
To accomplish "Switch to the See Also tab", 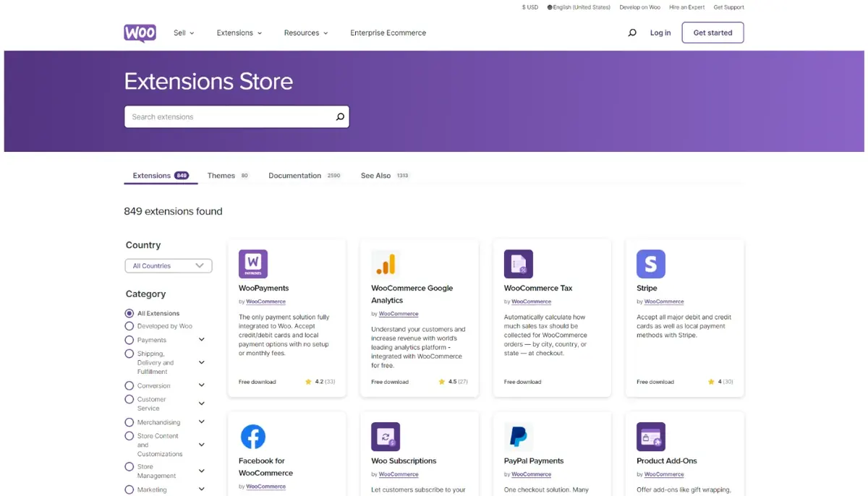I will [x=385, y=176].
